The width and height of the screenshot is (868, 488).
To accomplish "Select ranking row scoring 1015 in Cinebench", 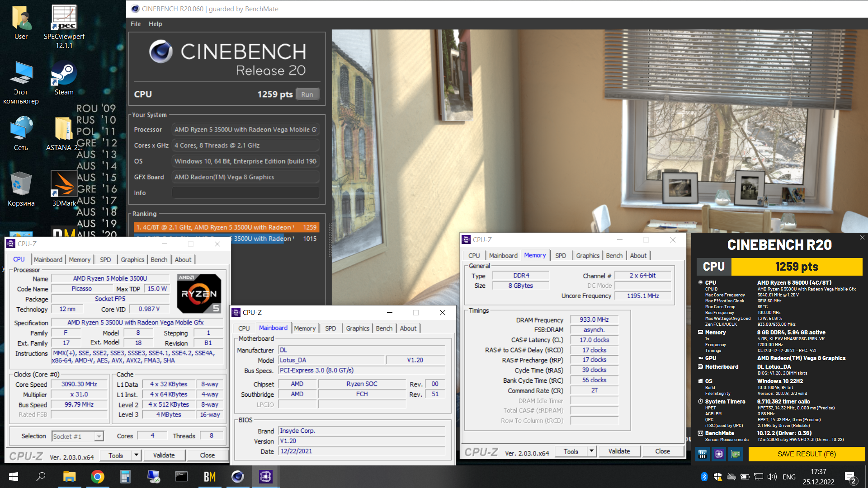I will pyautogui.click(x=226, y=239).
